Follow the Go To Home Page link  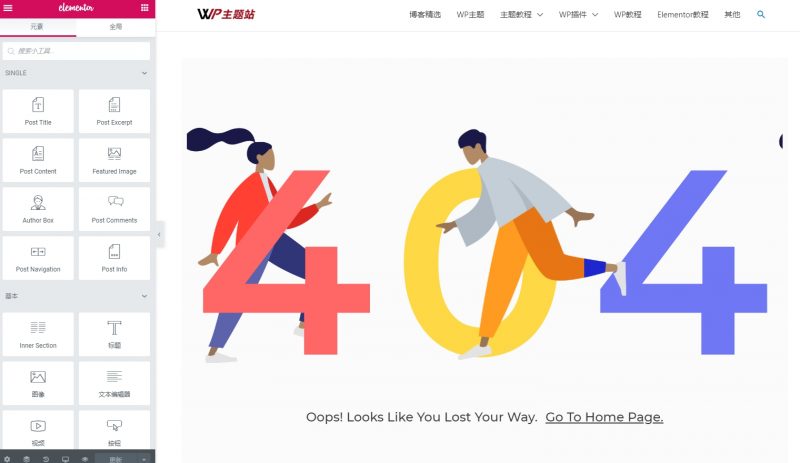604,417
